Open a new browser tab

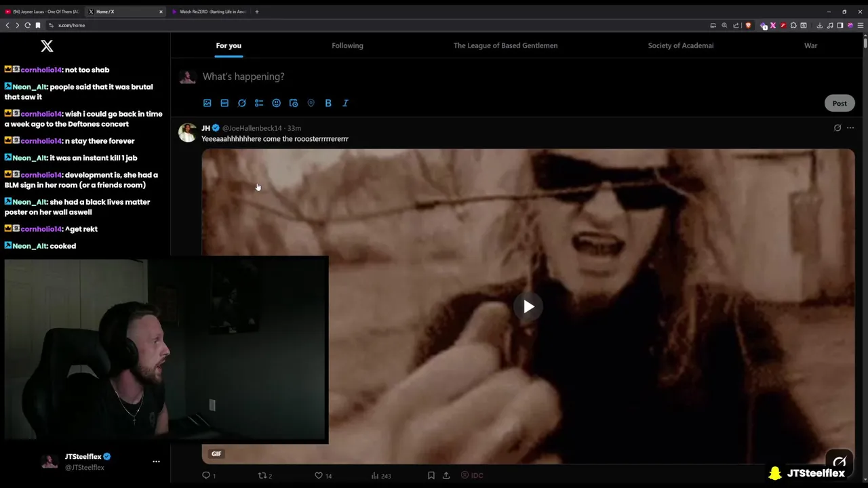[x=256, y=12]
